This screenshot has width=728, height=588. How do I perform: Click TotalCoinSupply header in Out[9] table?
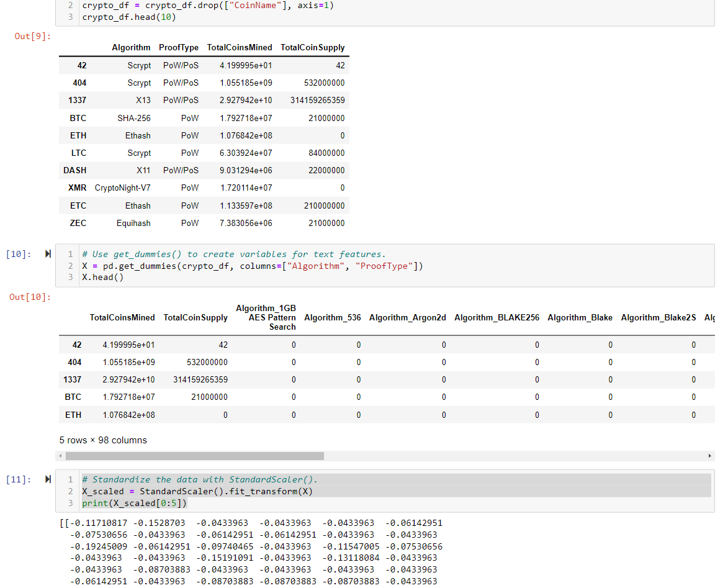(312, 47)
